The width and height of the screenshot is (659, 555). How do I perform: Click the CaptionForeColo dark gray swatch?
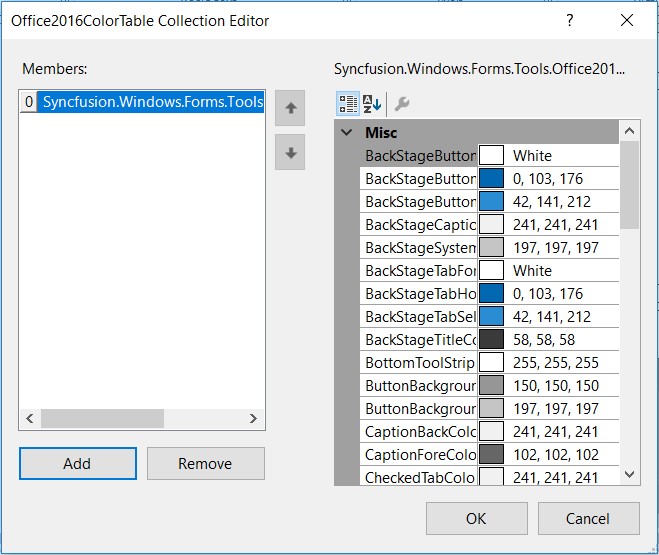tap(491, 454)
